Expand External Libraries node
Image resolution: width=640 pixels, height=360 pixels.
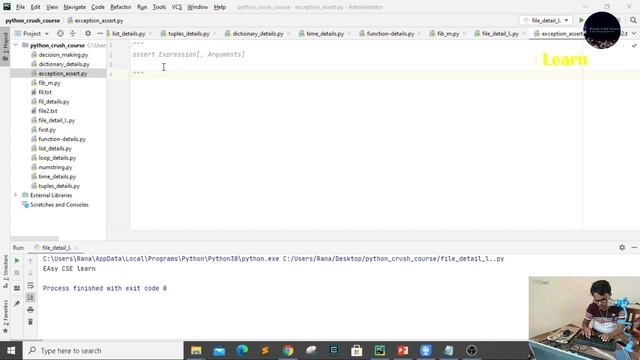click(16, 195)
